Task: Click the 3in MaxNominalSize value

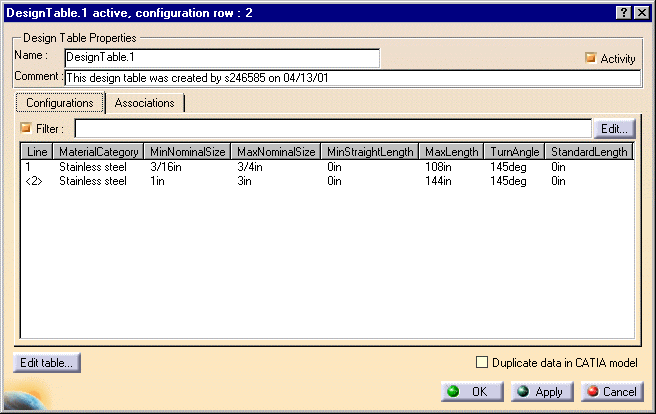Action: 244,181
